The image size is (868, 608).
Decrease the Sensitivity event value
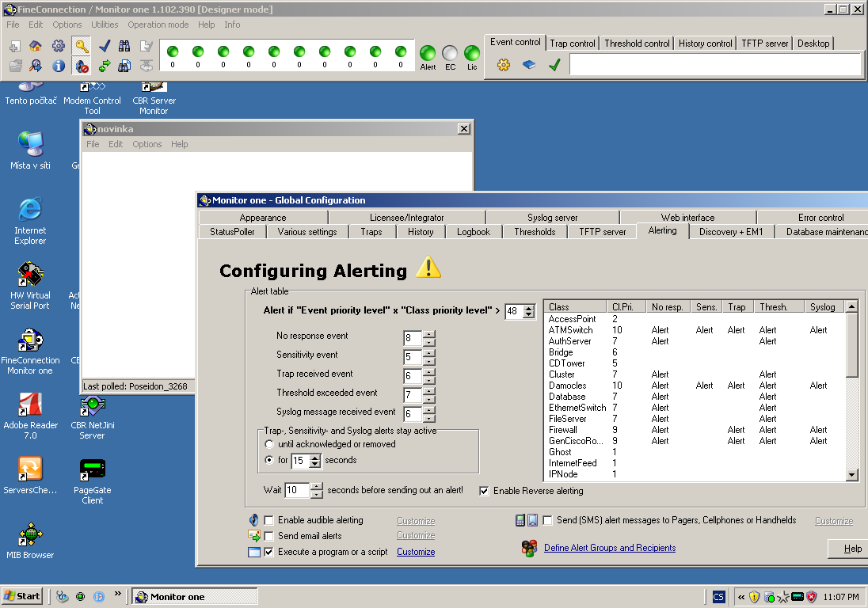click(429, 361)
